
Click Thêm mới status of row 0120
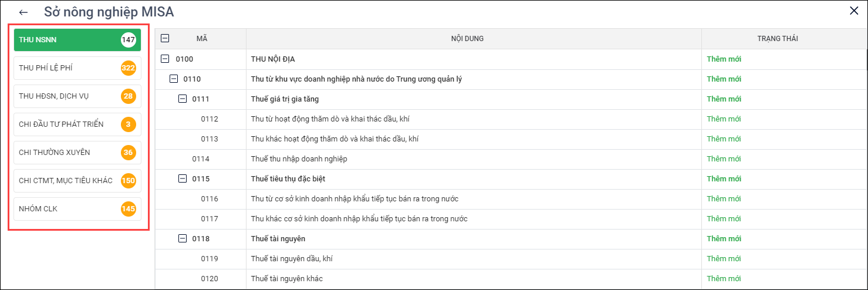[724, 278]
